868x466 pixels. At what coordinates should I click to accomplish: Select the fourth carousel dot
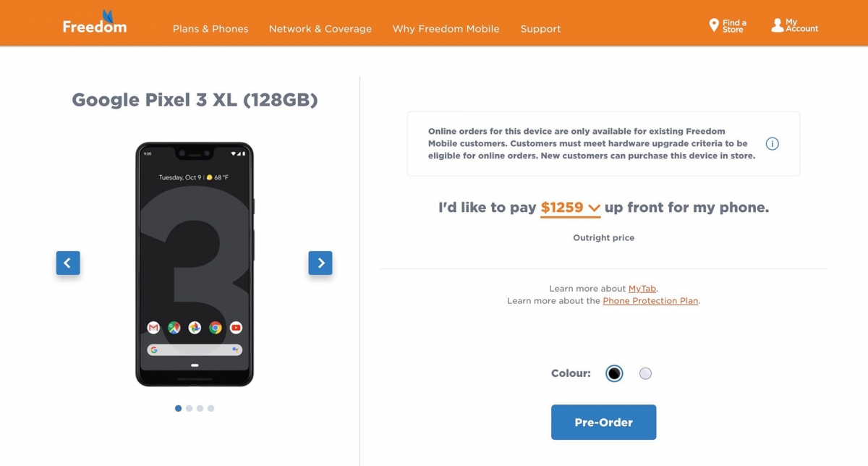pos(210,408)
